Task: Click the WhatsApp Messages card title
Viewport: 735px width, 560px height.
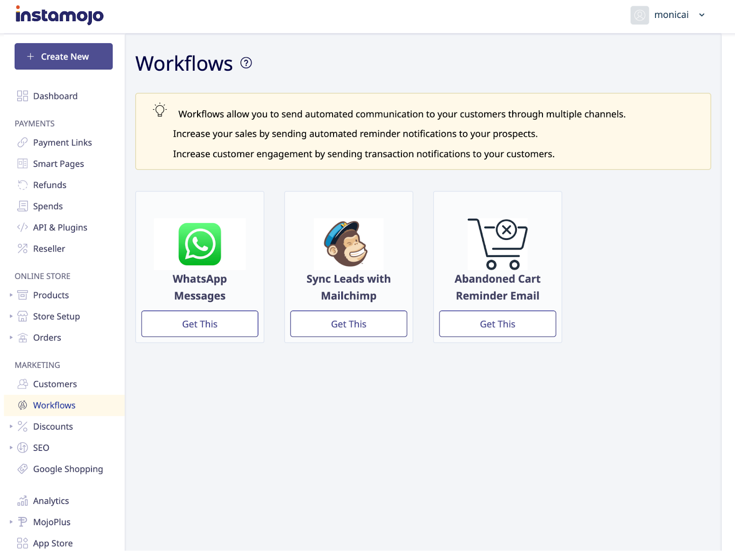Action: [200, 287]
